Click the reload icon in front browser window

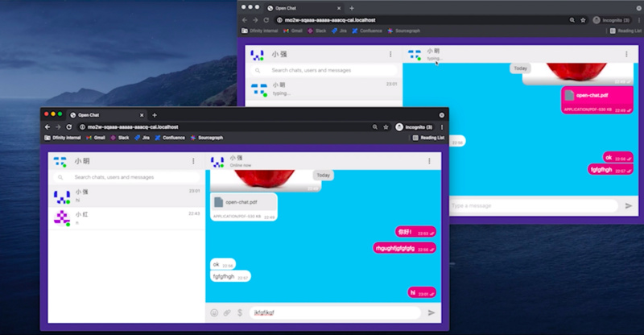click(x=69, y=127)
